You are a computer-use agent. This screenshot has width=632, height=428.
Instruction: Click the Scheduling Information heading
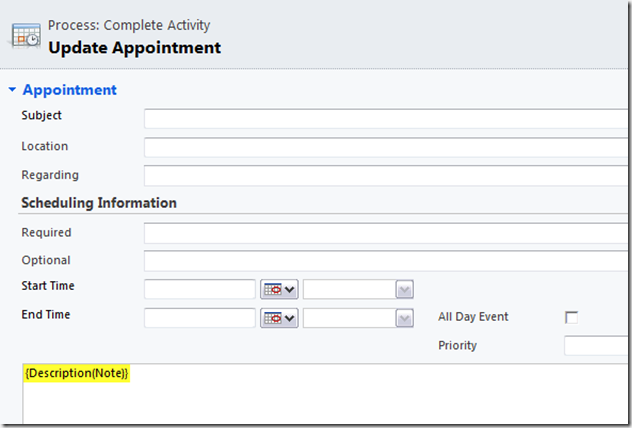[x=99, y=203]
